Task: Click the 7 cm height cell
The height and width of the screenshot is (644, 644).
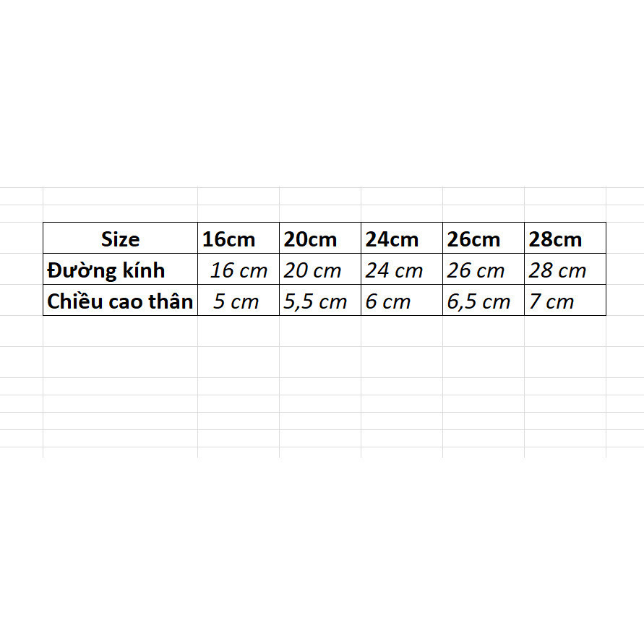Action: pyautogui.click(x=565, y=301)
